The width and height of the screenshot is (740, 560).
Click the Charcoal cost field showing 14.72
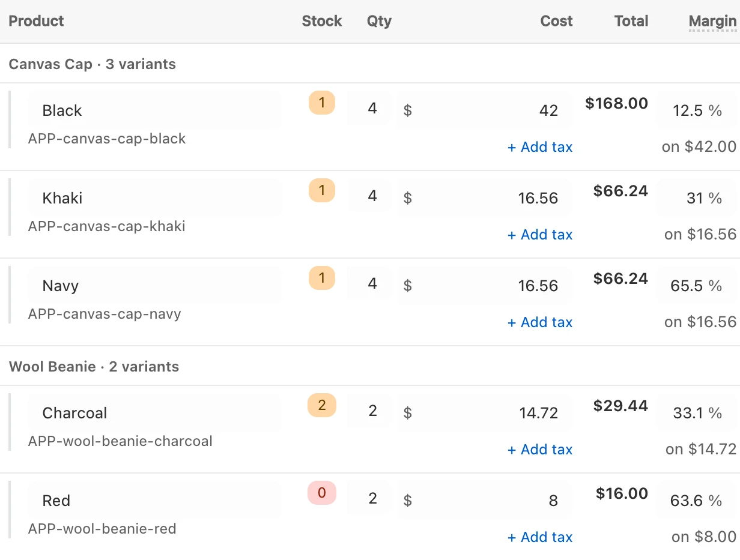click(x=484, y=413)
